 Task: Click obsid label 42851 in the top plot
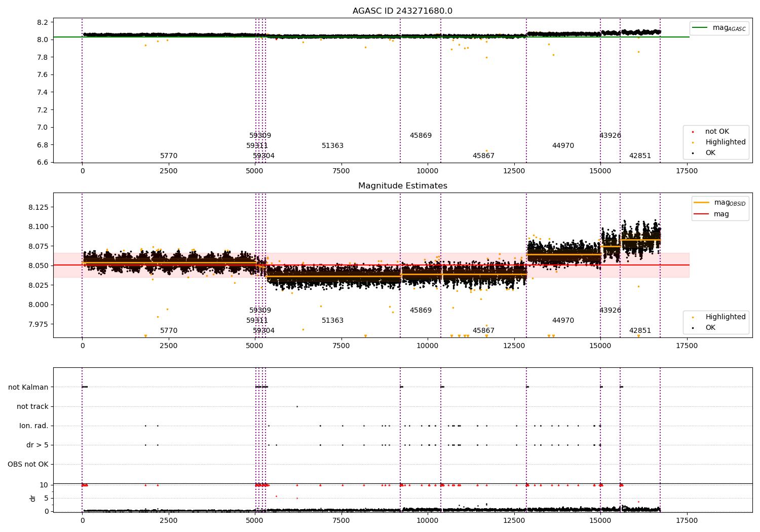click(x=640, y=156)
